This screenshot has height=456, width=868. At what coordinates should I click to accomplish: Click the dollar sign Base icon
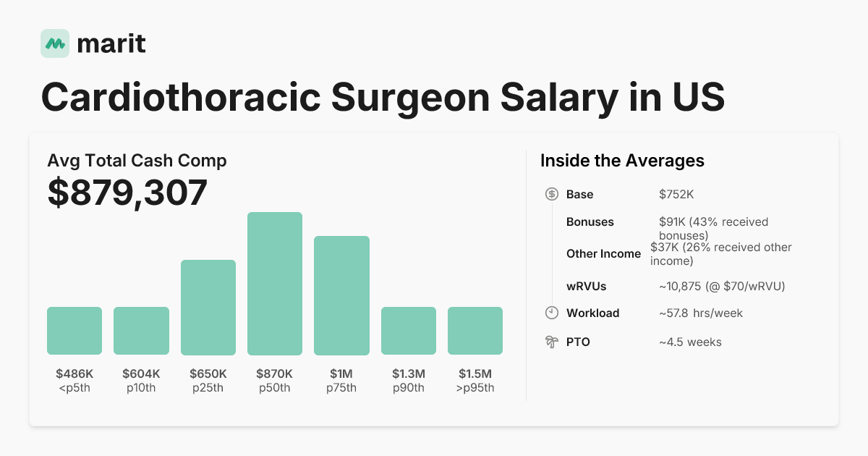click(551, 194)
